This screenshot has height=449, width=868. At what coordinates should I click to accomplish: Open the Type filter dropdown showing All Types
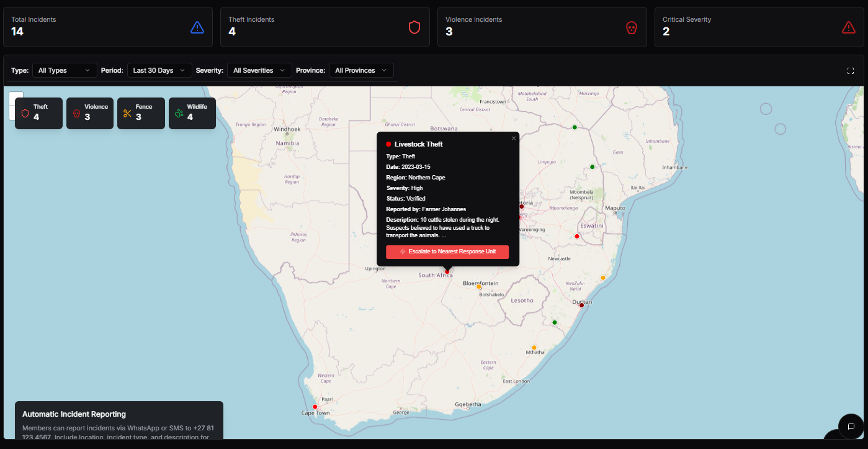[x=64, y=70]
